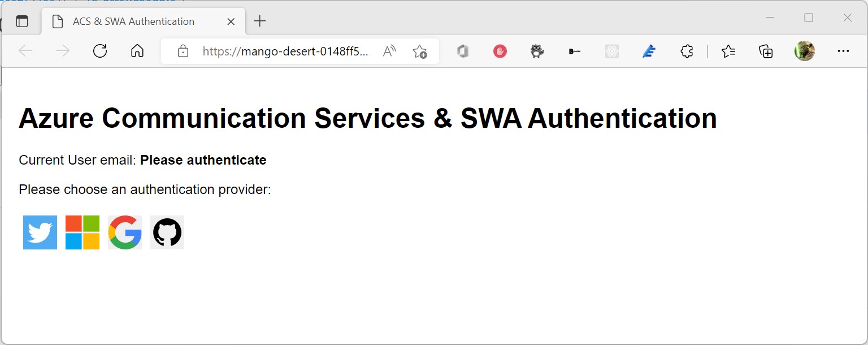Minimize the browser window
868x345 pixels.
[x=770, y=18]
